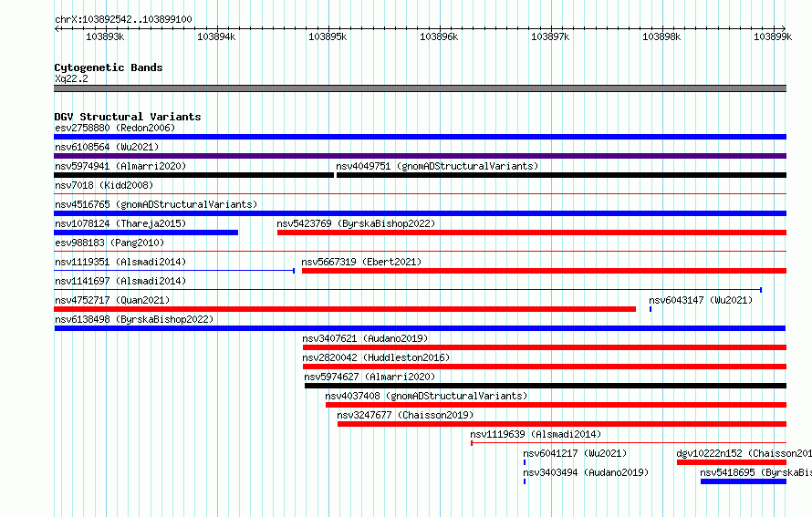Open nsv4037408 (gnomADStructuralVariants) label
Image resolution: width=812 pixels, height=517 pixels.
pos(426,396)
